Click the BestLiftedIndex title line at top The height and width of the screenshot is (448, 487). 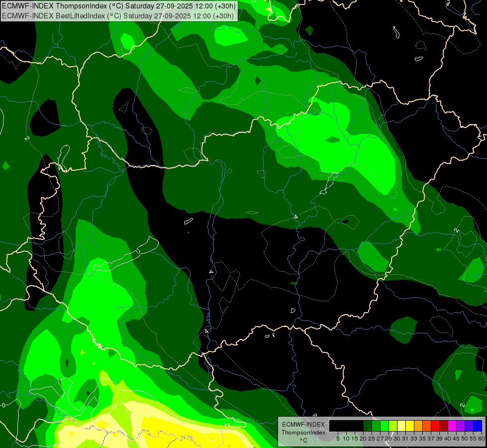pyautogui.click(x=118, y=16)
